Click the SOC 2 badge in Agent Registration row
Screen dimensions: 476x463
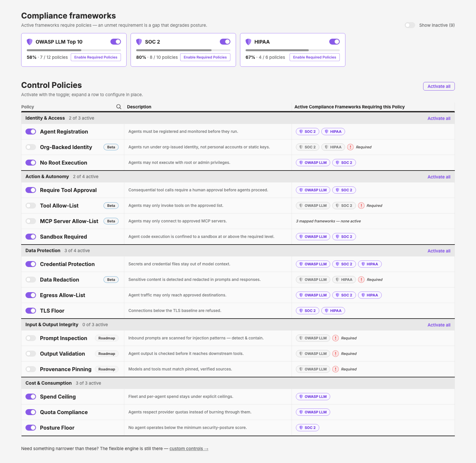click(308, 132)
